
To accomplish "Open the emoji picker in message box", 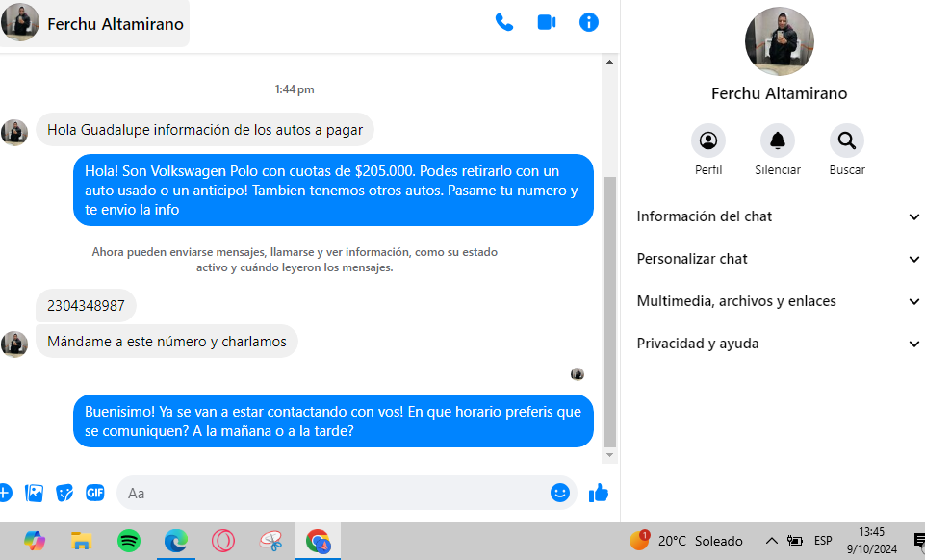I will tap(560, 493).
